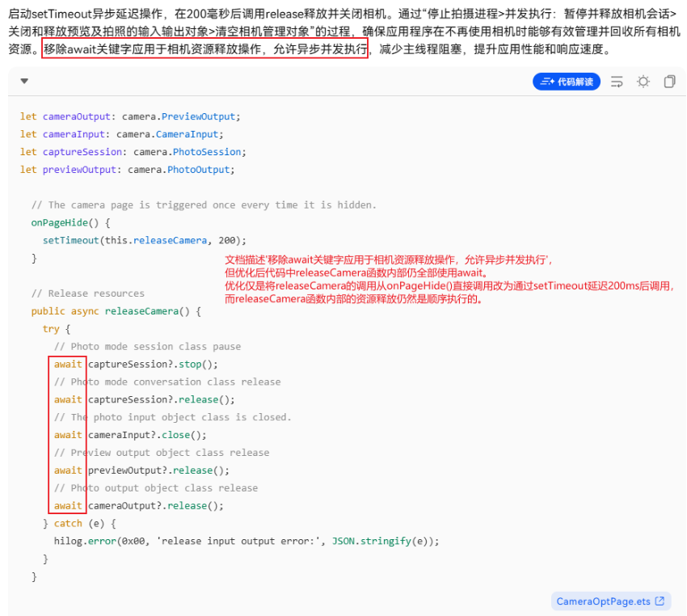Click await before captureSession?.stop()
Image resolution: width=687 pixels, height=616 pixels.
(x=68, y=364)
